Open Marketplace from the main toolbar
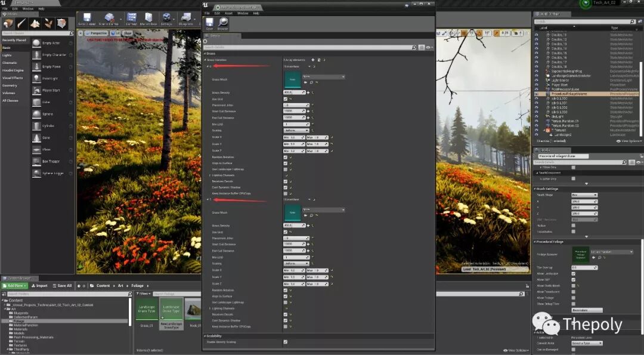The height and width of the screenshot is (355, 644). 148,19
